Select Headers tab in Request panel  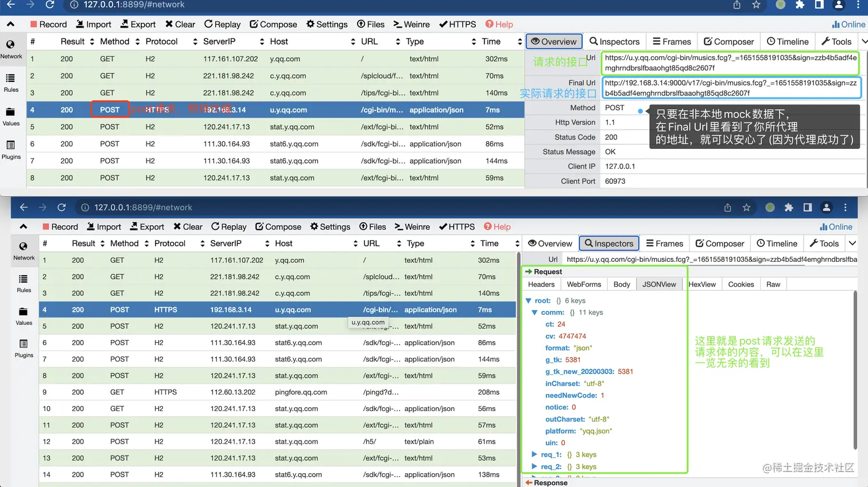(x=541, y=284)
